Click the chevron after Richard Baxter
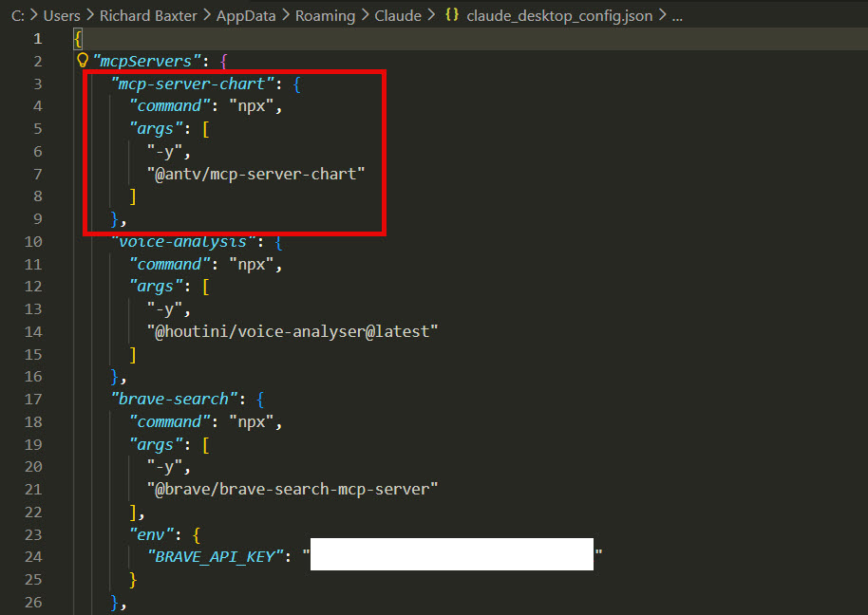Screen dimensions: 868x615 coord(207,15)
